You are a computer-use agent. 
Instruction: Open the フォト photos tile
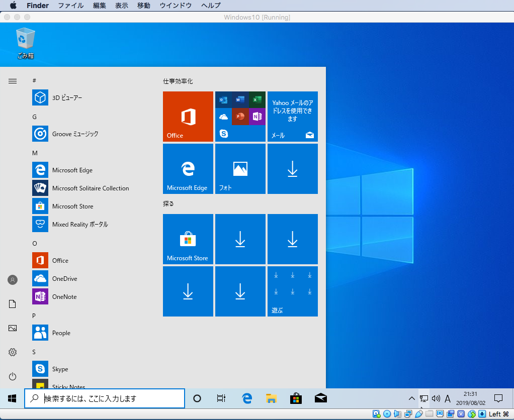pyautogui.click(x=240, y=169)
